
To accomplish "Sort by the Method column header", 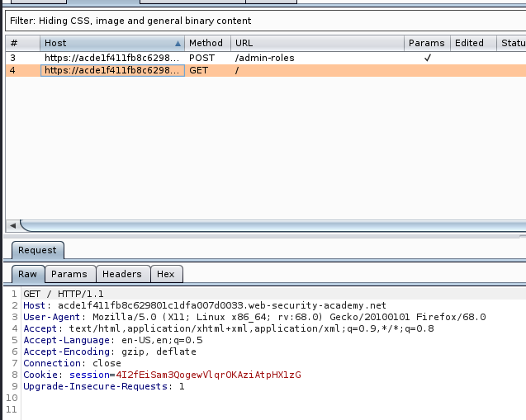I will click(207, 43).
